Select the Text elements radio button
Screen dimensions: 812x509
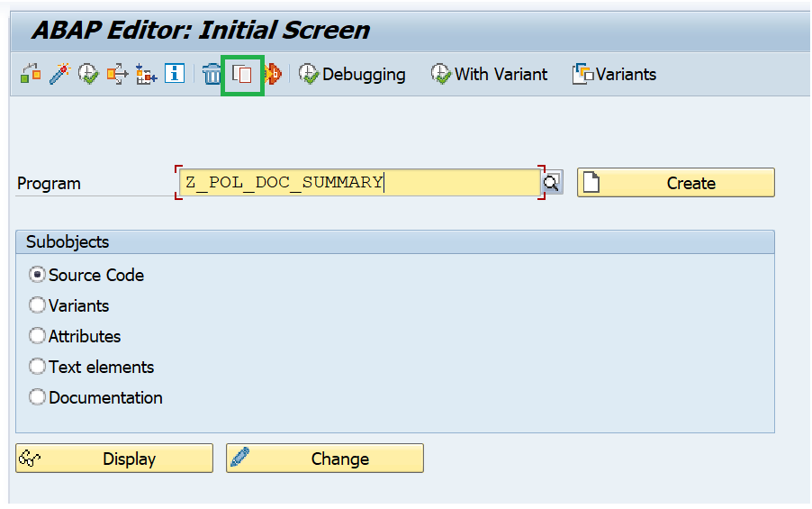pos(37,367)
